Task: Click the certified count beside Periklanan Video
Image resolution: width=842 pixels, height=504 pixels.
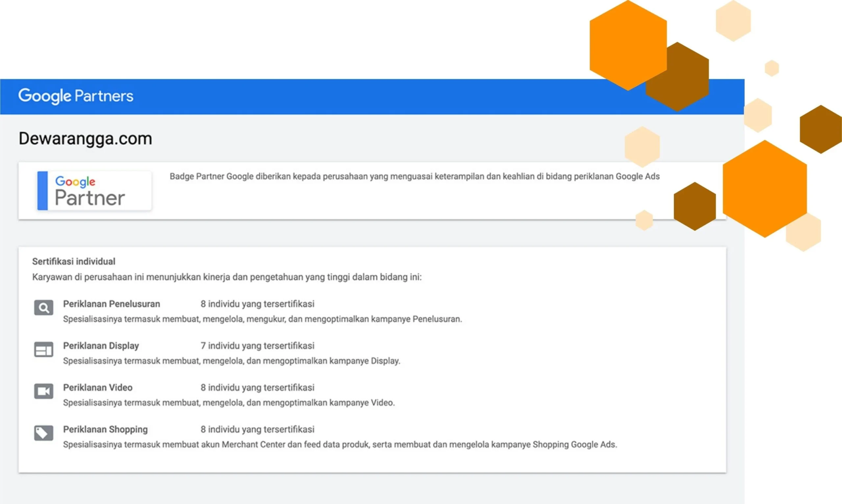Action: coord(257,388)
